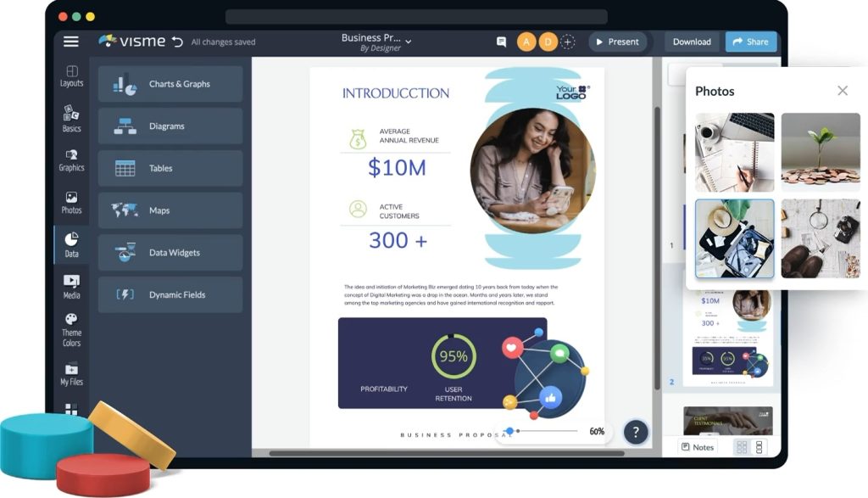This screenshot has width=868, height=498.
Task: Click the undo arrow icon
Action: pyautogui.click(x=177, y=42)
